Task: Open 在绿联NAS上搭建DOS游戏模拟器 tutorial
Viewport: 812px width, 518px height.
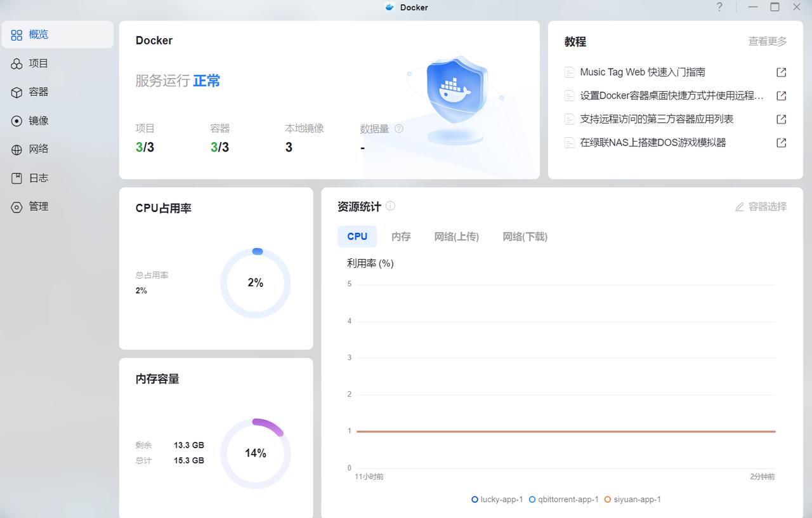Action: point(653,143)
